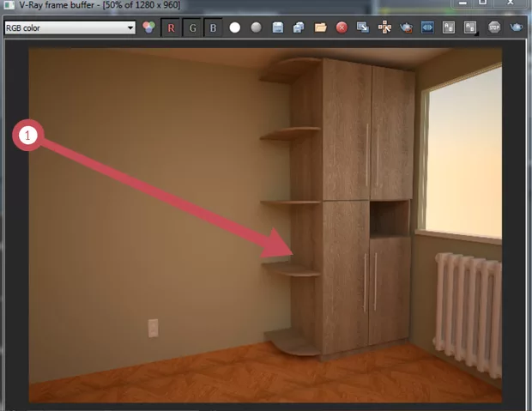This screenshot has width=532, height=411.
Task: Click the second A/B compare icon
Action: click(470, 27)
